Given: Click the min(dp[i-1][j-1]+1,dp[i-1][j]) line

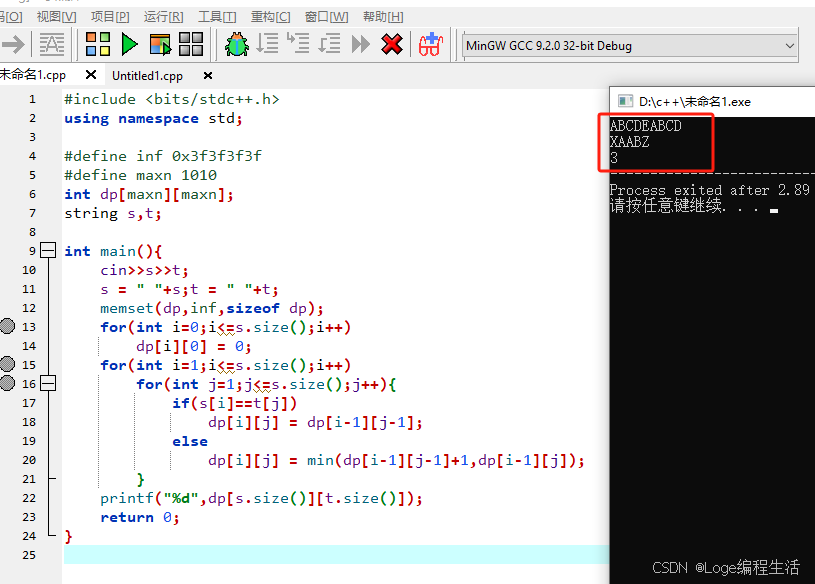Looking at the screenshot, I should [x=397, y=460].
